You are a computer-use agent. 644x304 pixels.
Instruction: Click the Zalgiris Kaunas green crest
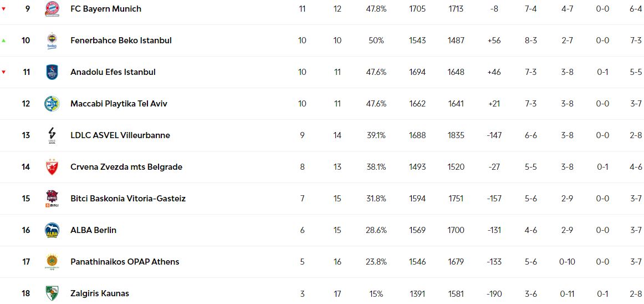tap(52, 293)
